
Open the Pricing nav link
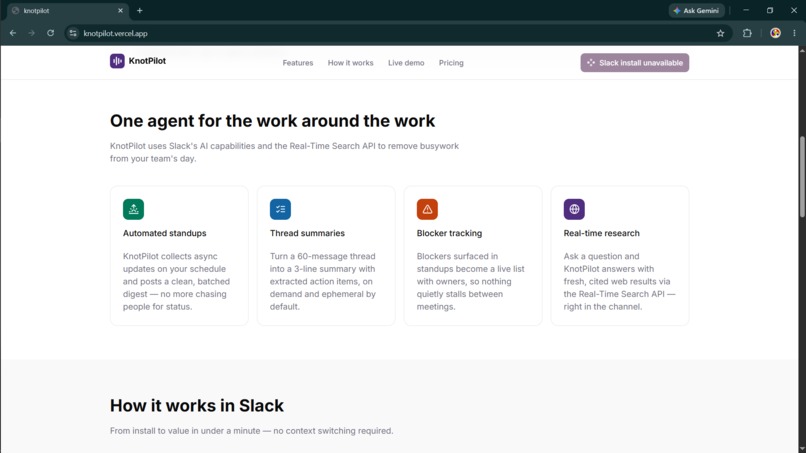[451, 63]
